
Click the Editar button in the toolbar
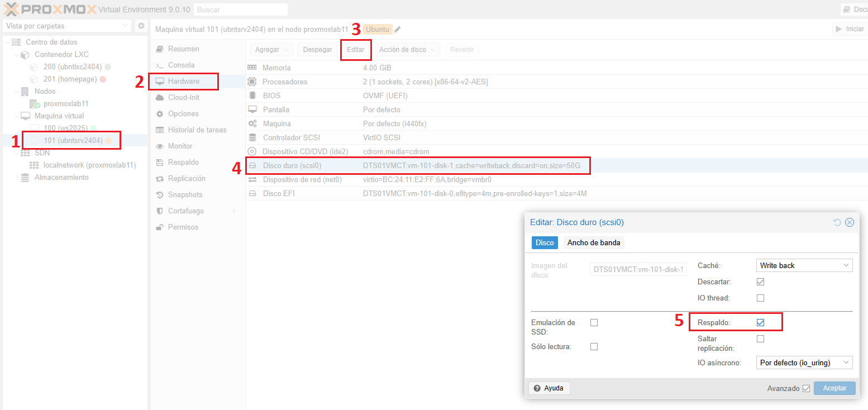tap(356, 49)
